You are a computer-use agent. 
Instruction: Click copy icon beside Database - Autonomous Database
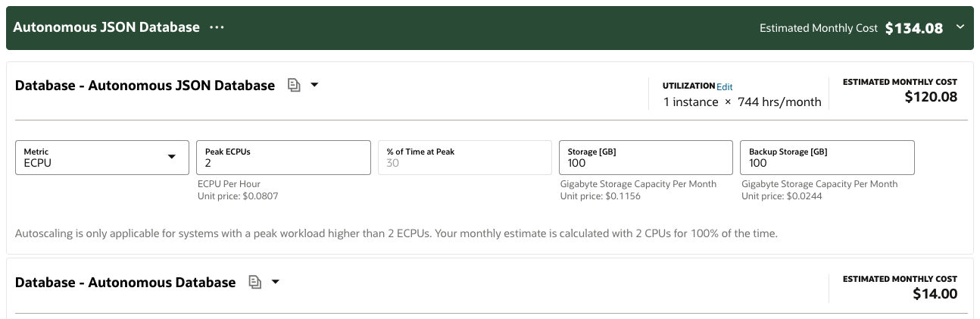pos(255,283)
